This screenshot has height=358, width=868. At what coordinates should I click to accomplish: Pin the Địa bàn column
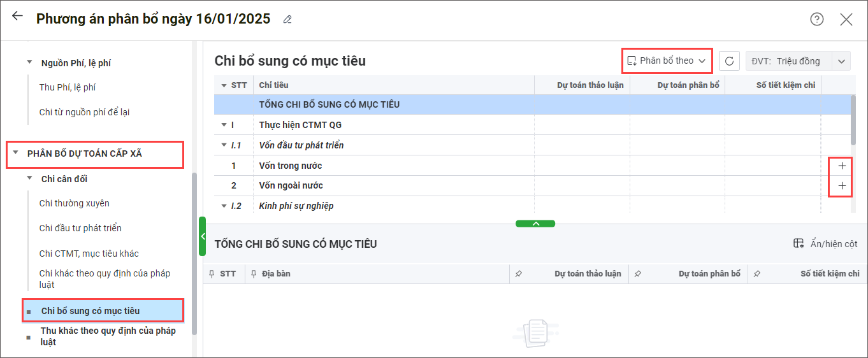(254, 274)
